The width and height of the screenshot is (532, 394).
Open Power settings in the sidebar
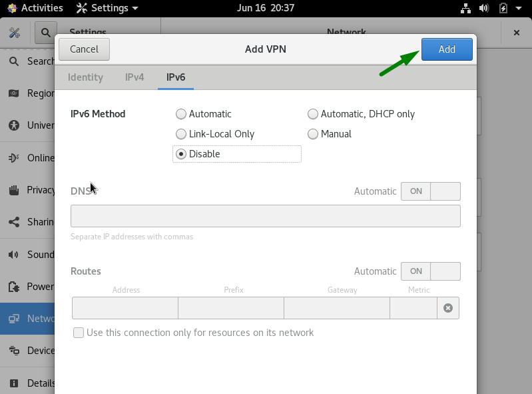pyautogui.click(x=27, y=286)
